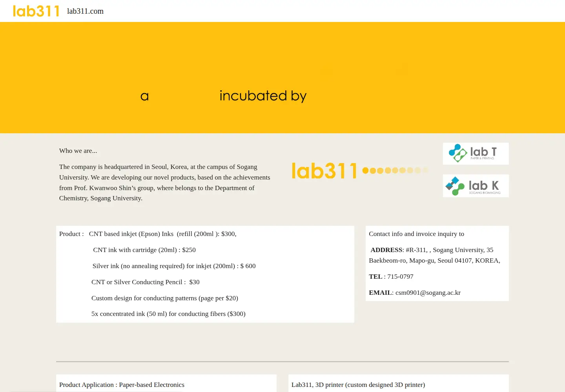Click the CNT or Silver Conducting Pencil line
This screenshot has width=565, height=392.
tap(146, 282)
